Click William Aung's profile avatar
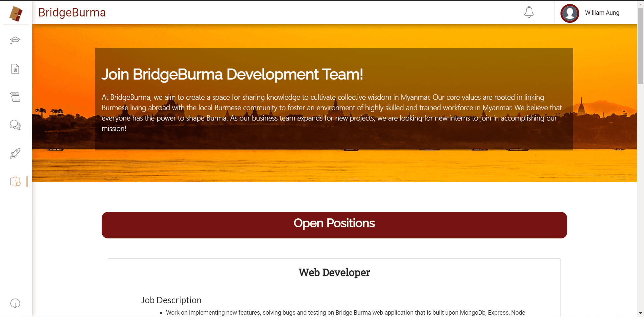 point(570,13)
